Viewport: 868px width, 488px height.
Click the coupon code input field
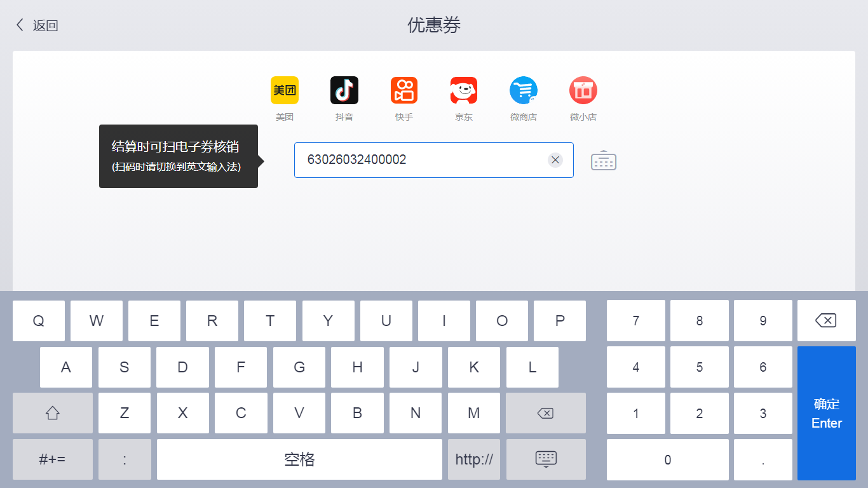pyautogui.click(x=419, y=160)
